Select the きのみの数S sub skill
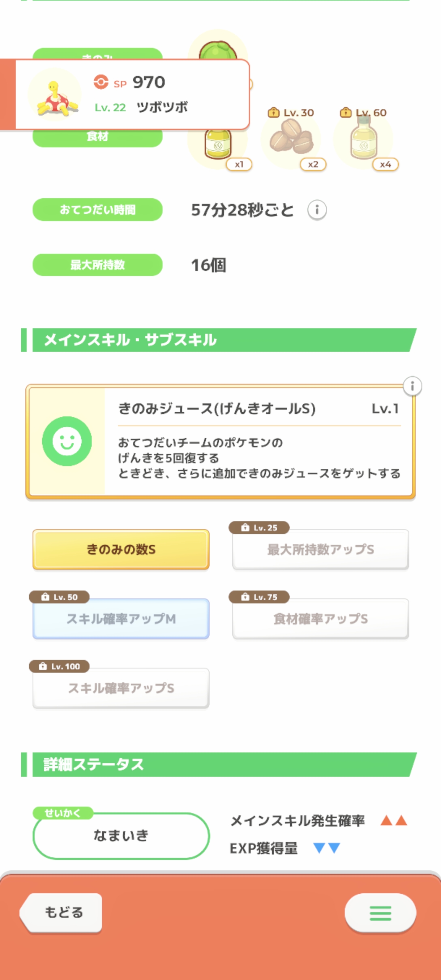441x980 pixels. pos(121,549)
